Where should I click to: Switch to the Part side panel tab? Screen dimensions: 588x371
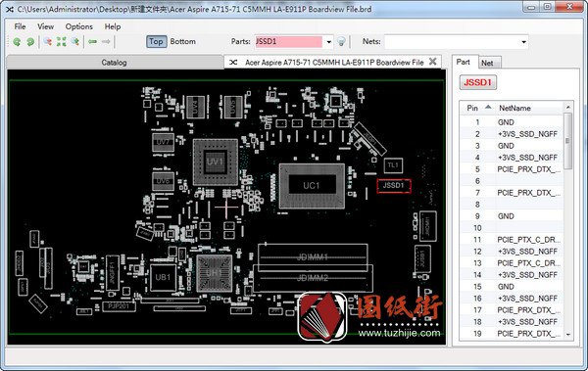(464, 62)
